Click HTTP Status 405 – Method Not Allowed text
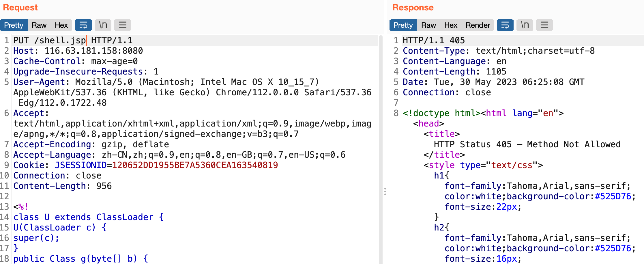This screenshot has height=264, width=644. [527, 144]
